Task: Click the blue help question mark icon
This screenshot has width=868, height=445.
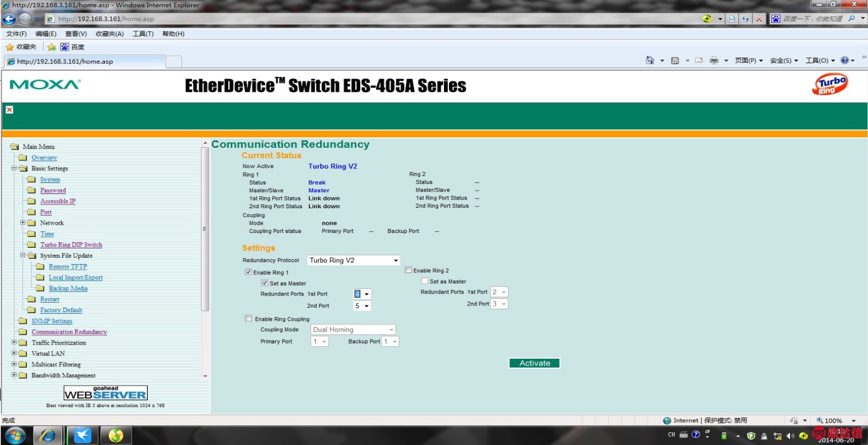Action: click(x=845, y=60)
